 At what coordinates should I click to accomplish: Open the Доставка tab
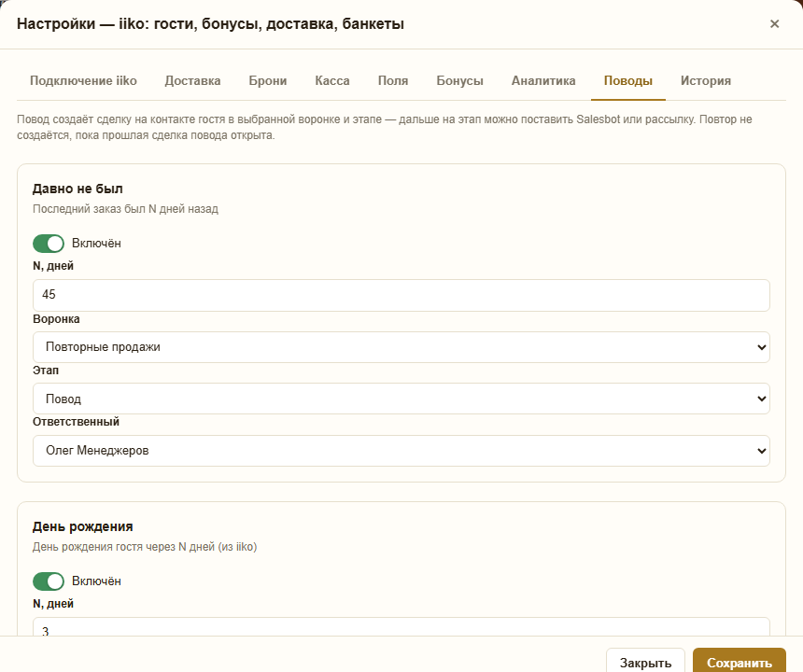point(192,81)
